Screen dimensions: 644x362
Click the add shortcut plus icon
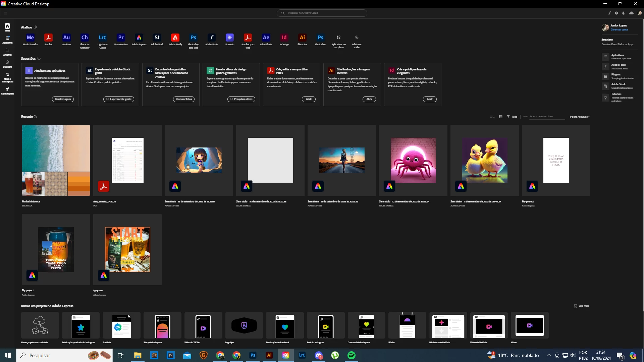[x=357, y=38]
